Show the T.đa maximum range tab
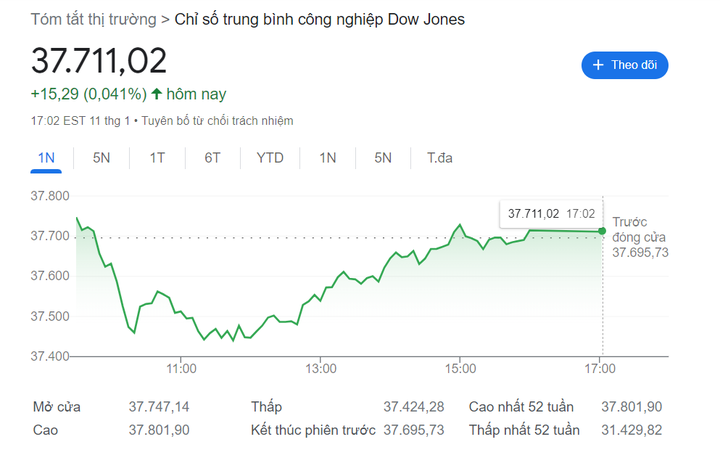The width and height of the screenshot is (720, 450). (440, 158)
